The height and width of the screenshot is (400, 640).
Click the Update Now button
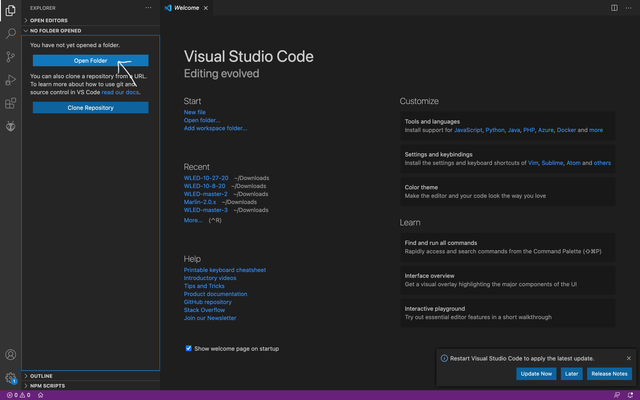[536, 373]
